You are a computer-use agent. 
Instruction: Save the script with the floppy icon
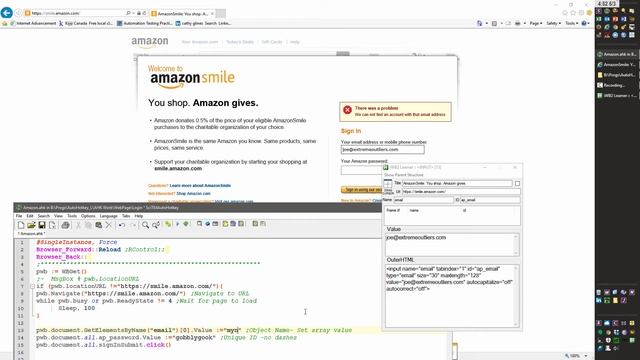[x=42, y=225]
